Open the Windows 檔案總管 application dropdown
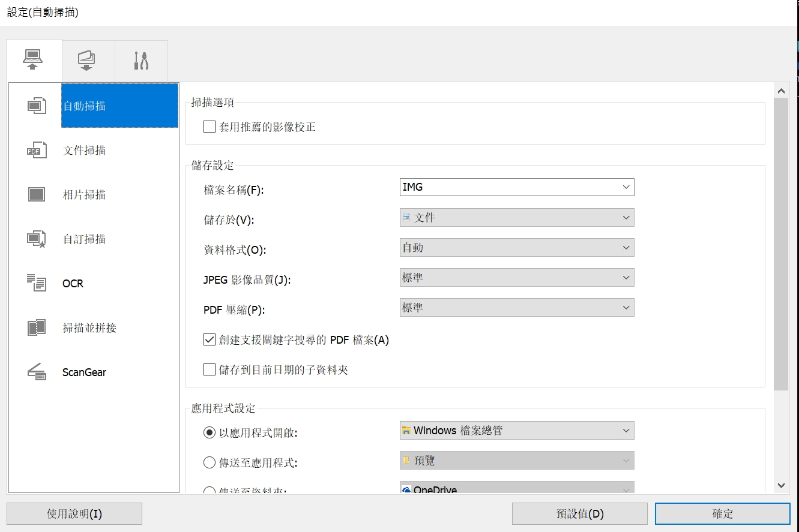Screen dimensions: 799x532 pyautogui.click(x=517, y=430)
